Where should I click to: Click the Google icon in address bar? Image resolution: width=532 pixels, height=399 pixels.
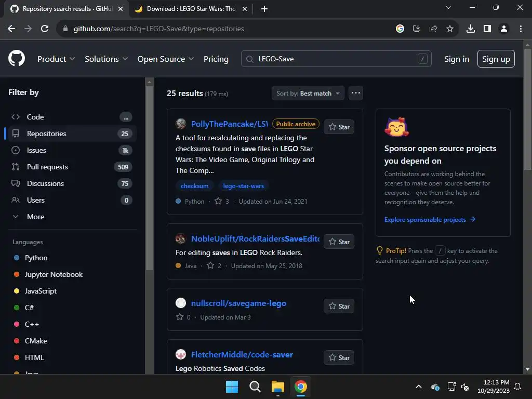tap(400, 29)
